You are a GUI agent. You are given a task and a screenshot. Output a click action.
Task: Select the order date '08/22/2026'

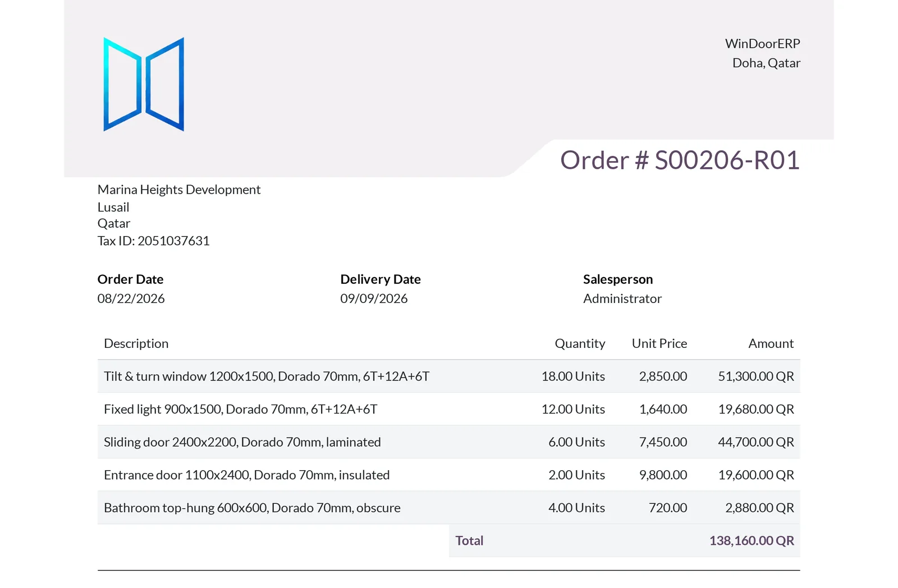(131, 298)
